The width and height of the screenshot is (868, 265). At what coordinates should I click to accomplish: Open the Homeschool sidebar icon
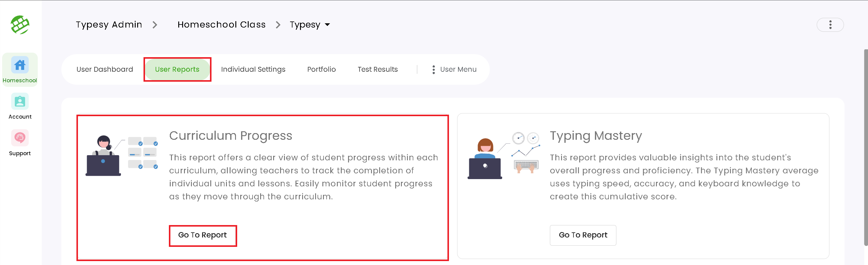(20, 65)
